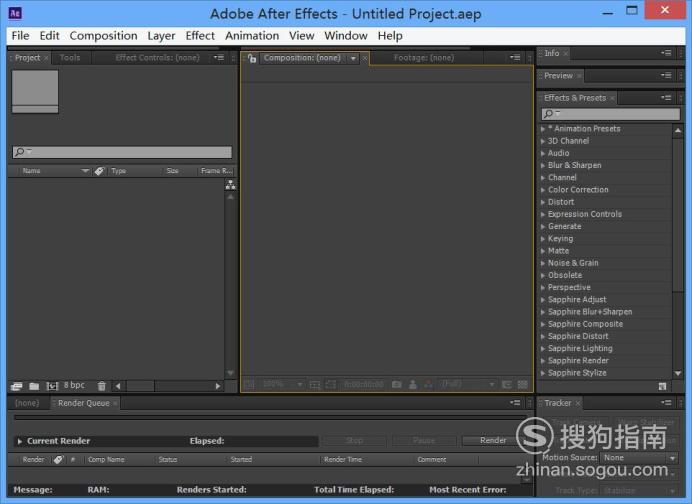Expand the Sapphire Lighting category
This screenshot has height=504, width=692.
point(543,349)
